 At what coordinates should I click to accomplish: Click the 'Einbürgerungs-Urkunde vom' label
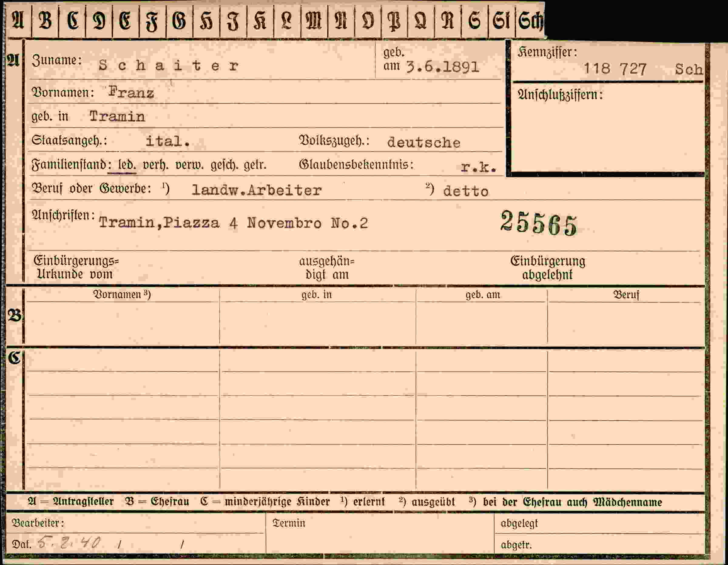point(76,268)
